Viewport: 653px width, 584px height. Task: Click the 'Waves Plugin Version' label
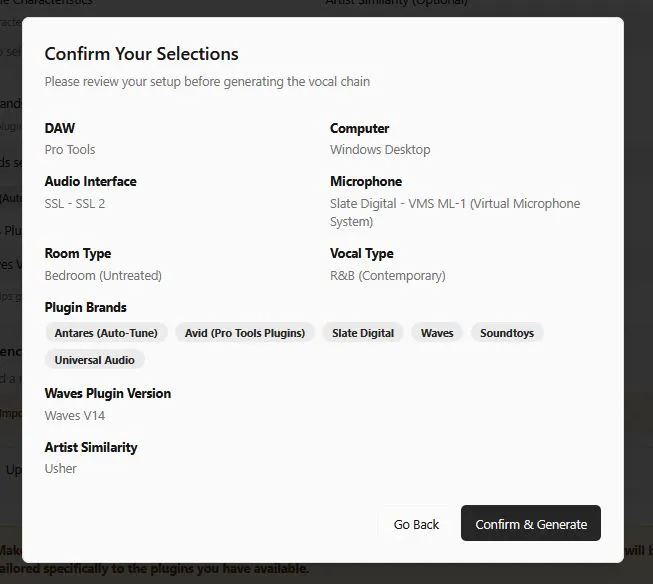point(108,393)
